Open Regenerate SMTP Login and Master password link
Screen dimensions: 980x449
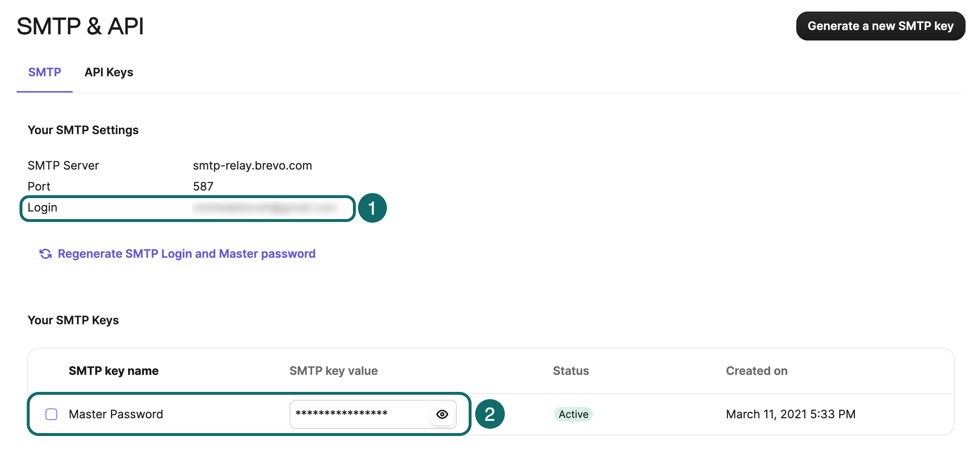(186, 253)
